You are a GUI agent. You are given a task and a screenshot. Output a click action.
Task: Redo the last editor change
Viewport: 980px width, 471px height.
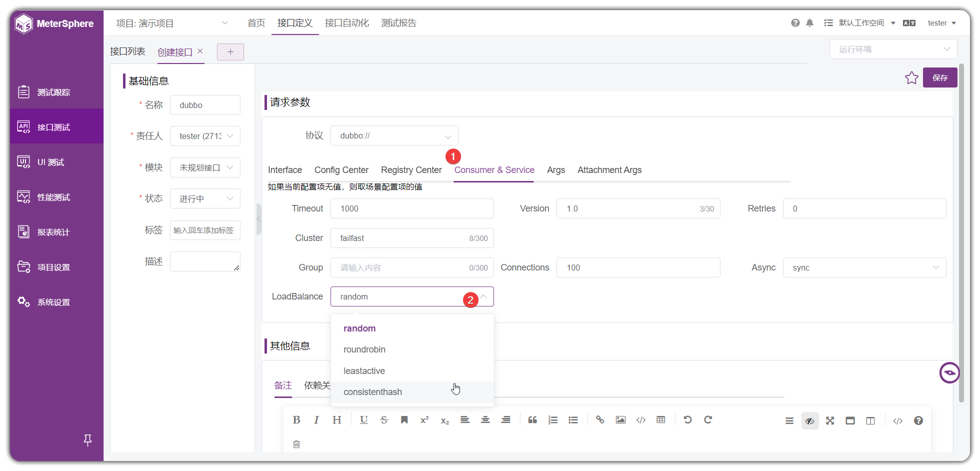click(x=708, y=420)
